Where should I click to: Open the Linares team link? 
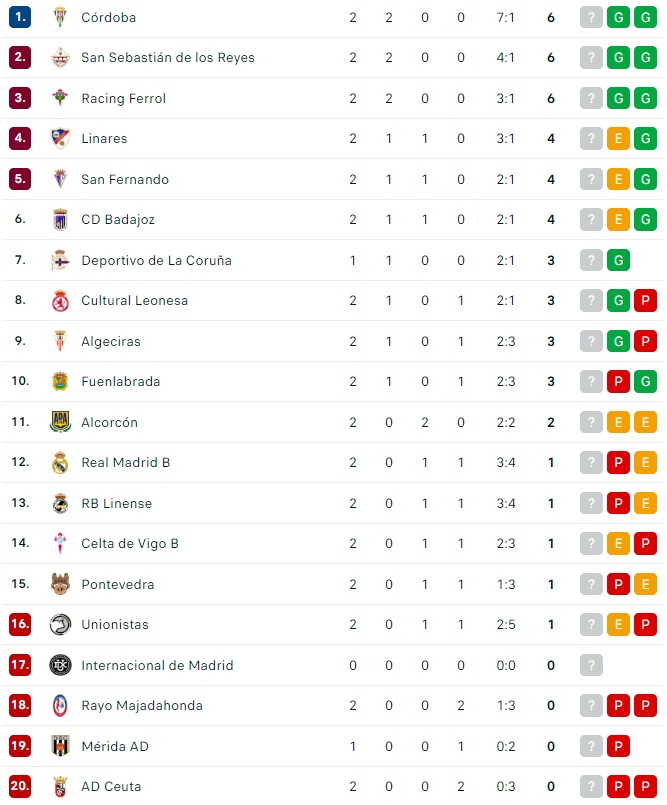pos(104,138)
